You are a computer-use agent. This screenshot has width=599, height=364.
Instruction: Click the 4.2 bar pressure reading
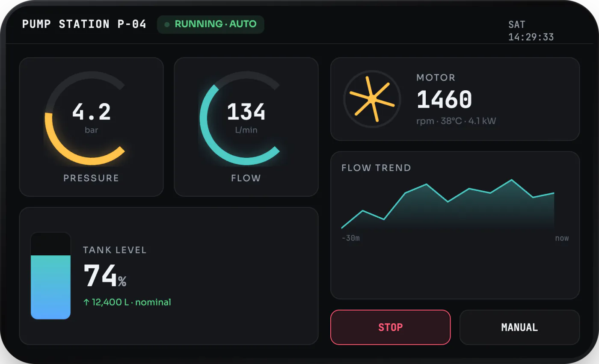(x=91, y=117)
